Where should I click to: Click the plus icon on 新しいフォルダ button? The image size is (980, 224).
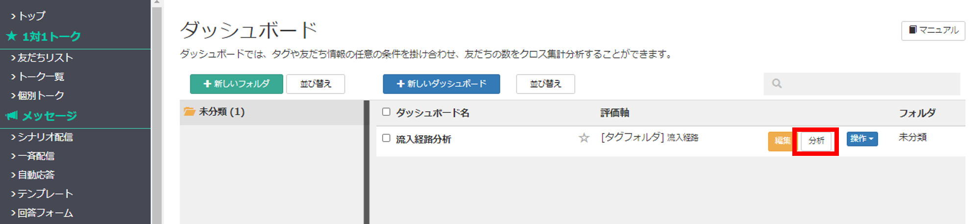(x=207, y=84)
